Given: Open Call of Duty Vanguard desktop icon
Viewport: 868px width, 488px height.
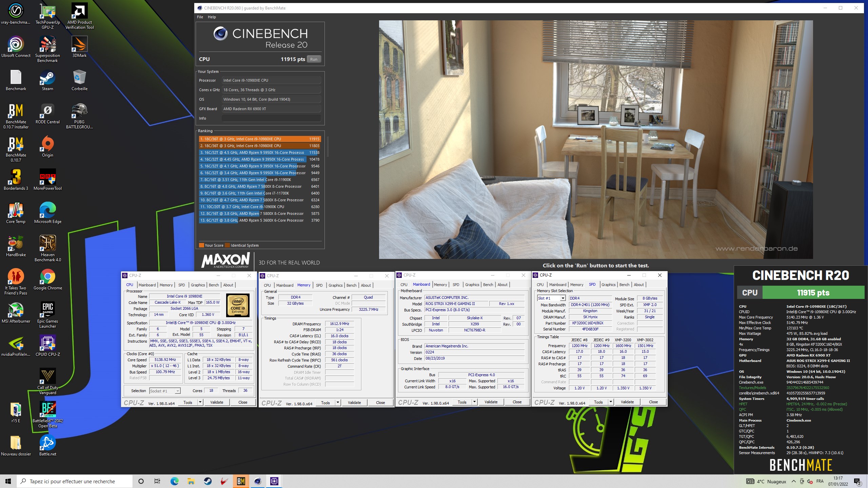Looking at the screenshot, I should [x=47, y=381].
